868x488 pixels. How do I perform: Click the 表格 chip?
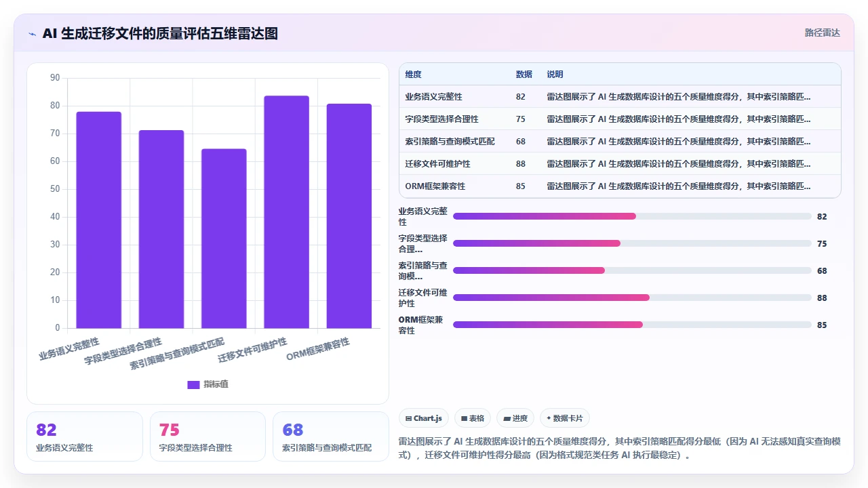pyautogui.click(x=473, y=418)
